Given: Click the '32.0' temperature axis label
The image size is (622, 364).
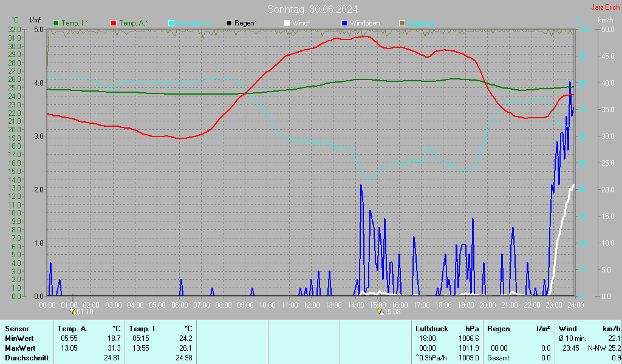Looking at the screenshot, I should click(x=15, y=29).
